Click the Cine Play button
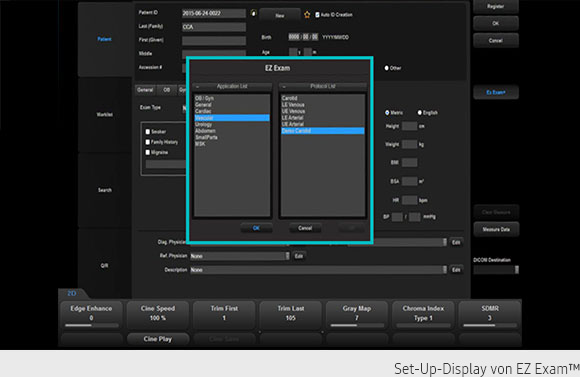This screenshot has height=377, width=580. tap(158, 339)
